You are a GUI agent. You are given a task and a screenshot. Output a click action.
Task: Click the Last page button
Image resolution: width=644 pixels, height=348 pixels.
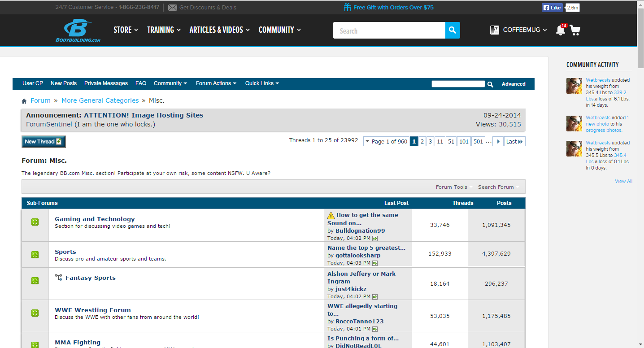pos(514,142)
